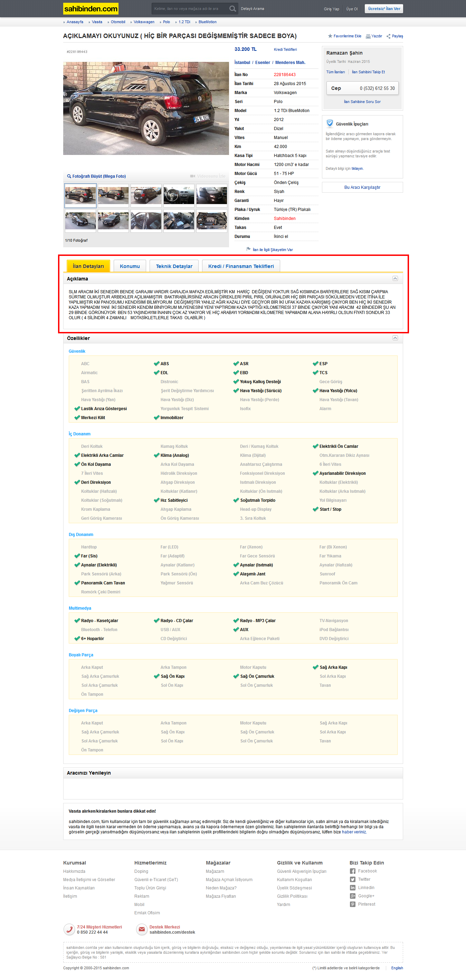Click the Kullanım Koşulları footer link
This screenshot has width=466, height=980.
click(294, 880)
